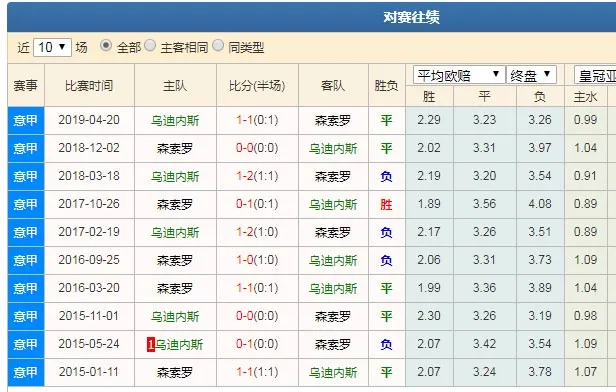Click loss odds 4.08 for 2017-10-26

tap(540, 204)
